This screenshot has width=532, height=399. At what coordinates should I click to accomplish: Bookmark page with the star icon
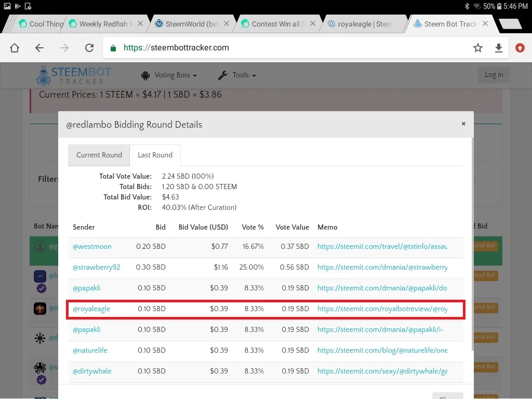coord(478,48)
